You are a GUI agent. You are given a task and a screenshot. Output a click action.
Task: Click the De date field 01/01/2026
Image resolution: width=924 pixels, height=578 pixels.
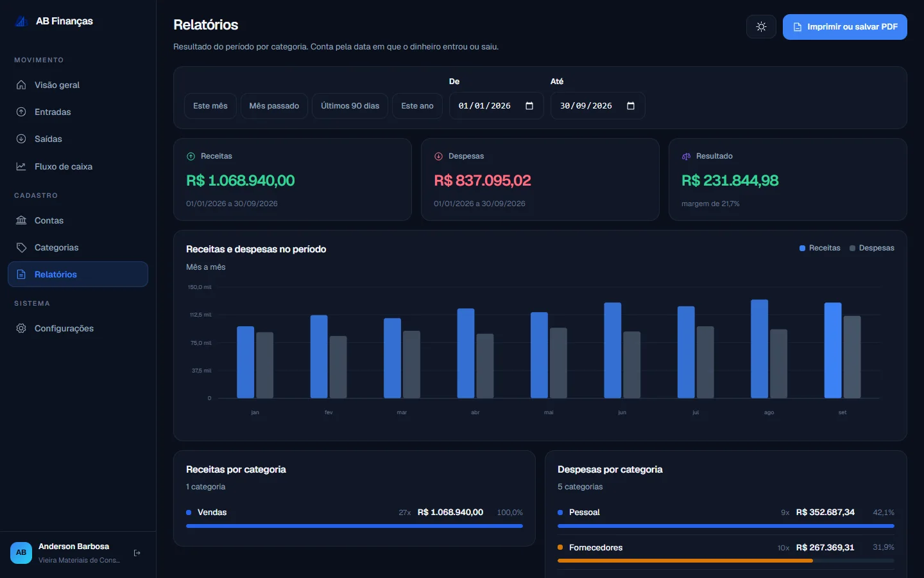(x=497, y=106)
